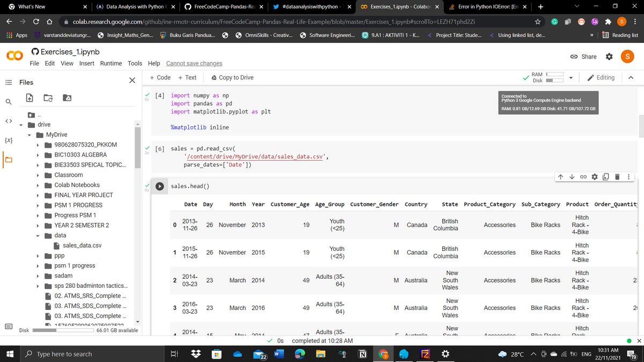This screenshot has height=362, width=644.
Task: Move the selected cell down
Action: 572,177
